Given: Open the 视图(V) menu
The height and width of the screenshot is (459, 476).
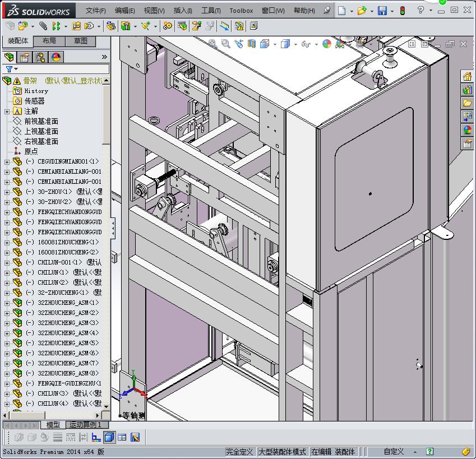Looking at the screenshot, I should 154,11.
